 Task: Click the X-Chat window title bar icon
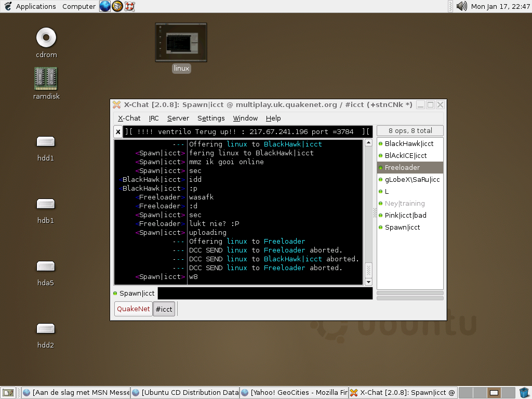[x=117, y=104]
